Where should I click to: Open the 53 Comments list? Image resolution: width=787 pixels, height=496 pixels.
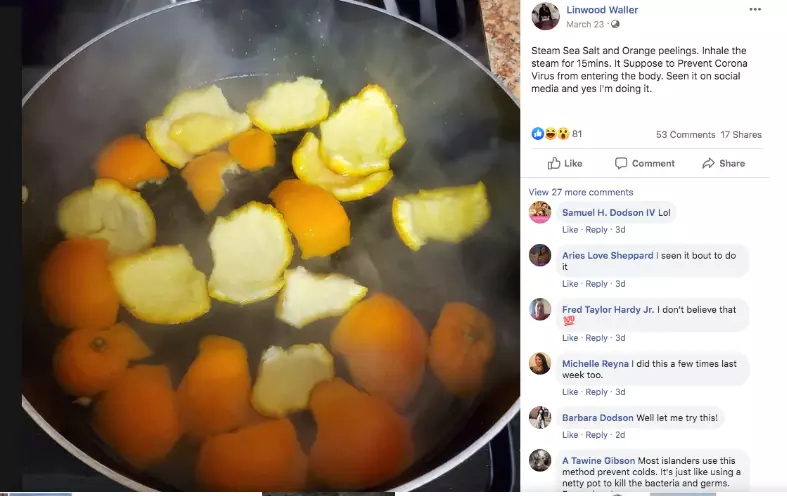pos(685,135)
